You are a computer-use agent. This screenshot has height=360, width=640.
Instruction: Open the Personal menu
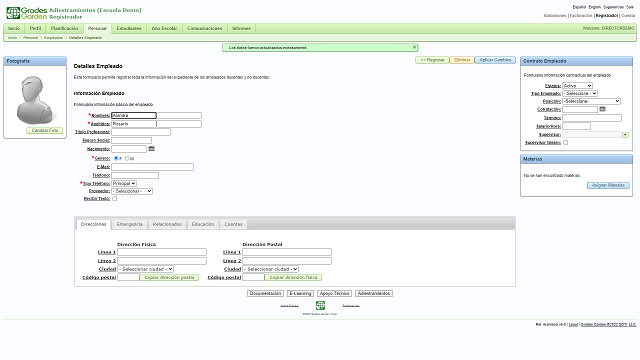click(x=97, y=28)
